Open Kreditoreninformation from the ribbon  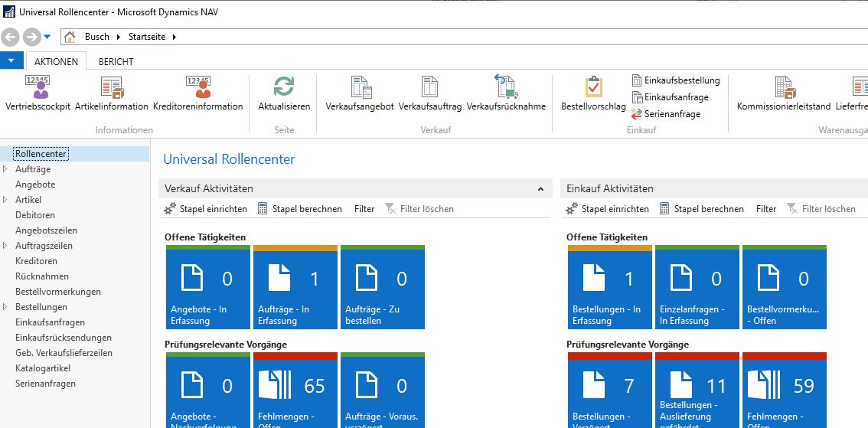[x=197, y=94]
